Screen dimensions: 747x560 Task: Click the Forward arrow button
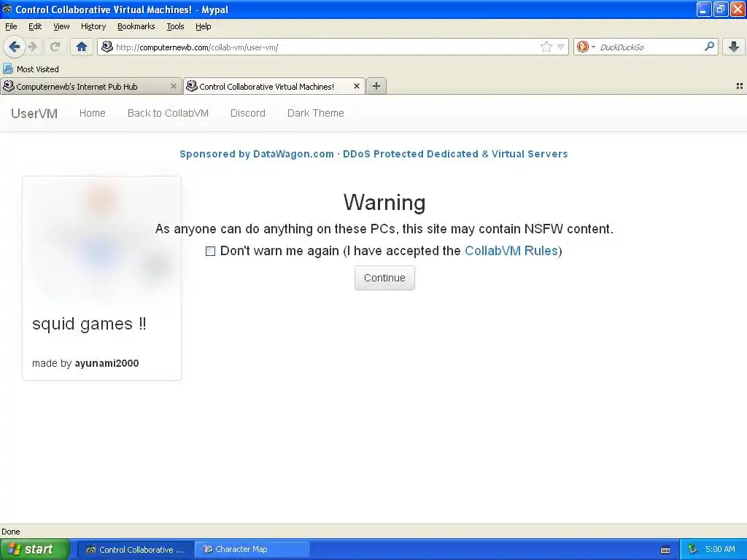32,47
